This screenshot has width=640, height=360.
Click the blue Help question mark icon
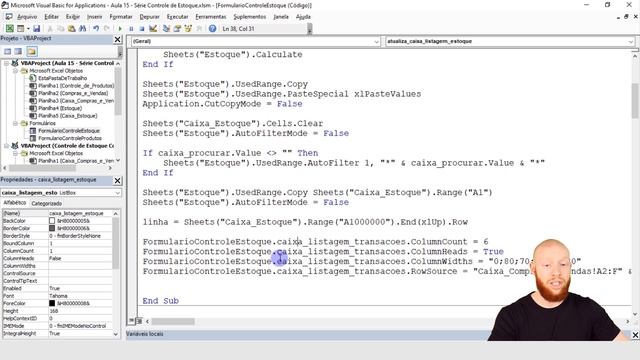point(212,29)
